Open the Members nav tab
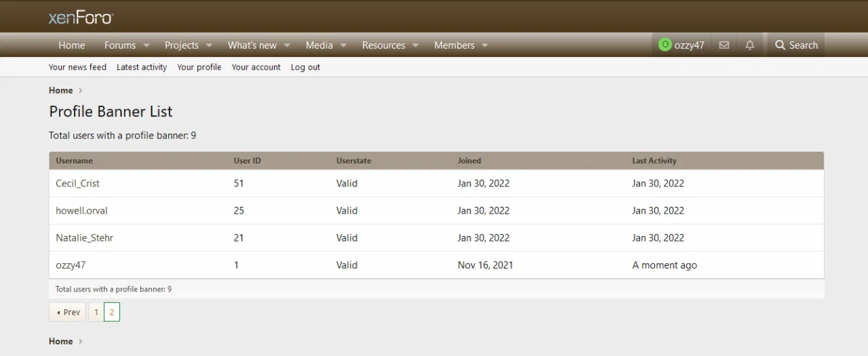868x356 pixels. [x=454, y=45]
